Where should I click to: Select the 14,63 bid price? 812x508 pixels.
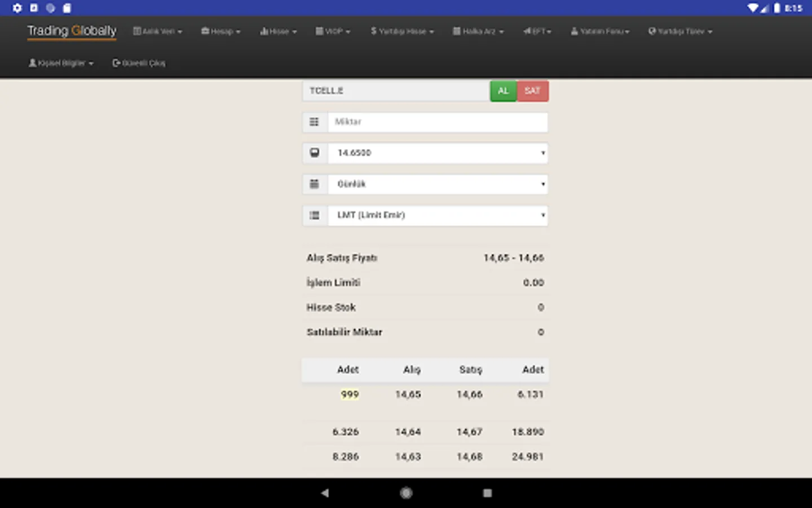click(408, 457)
